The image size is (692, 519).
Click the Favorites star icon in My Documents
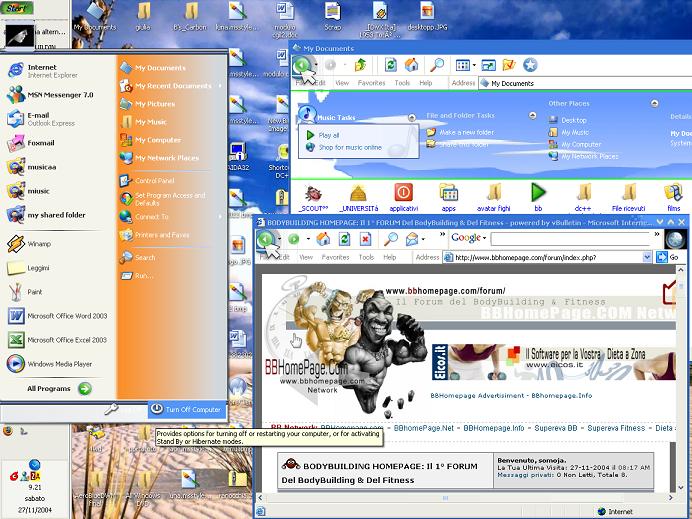(x=530, y=65)
